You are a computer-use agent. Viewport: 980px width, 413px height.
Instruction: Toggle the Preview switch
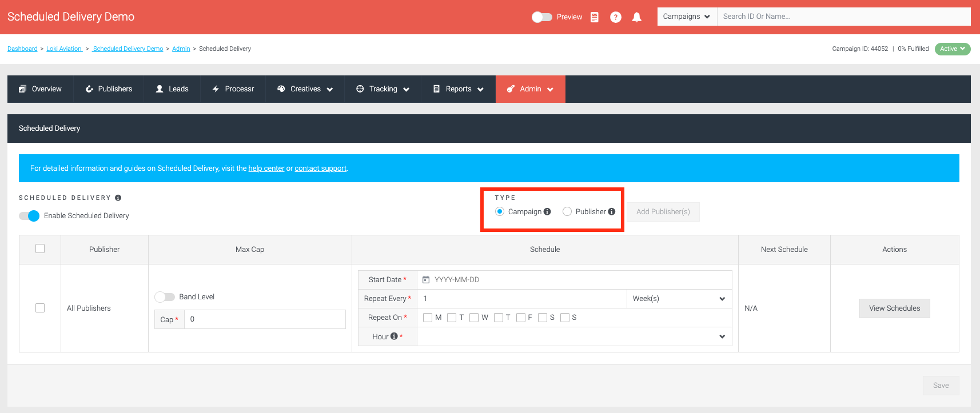tap(541, 17)
